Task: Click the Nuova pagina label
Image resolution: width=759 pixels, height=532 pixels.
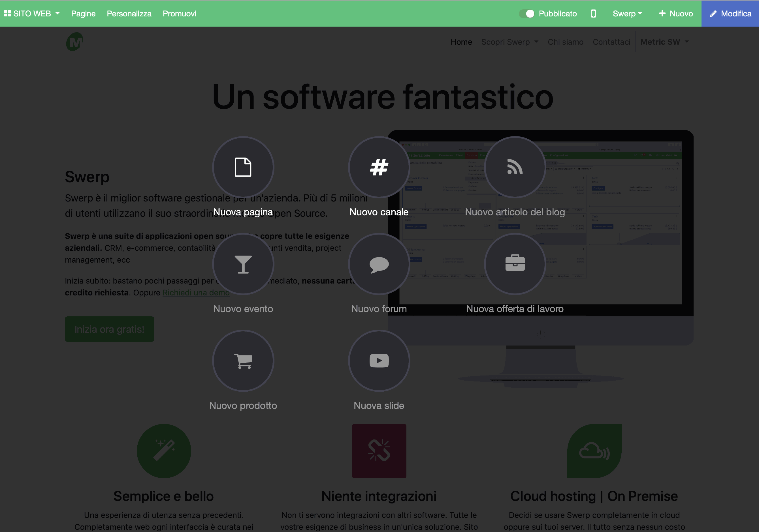Action: click(x=243, y=212)
